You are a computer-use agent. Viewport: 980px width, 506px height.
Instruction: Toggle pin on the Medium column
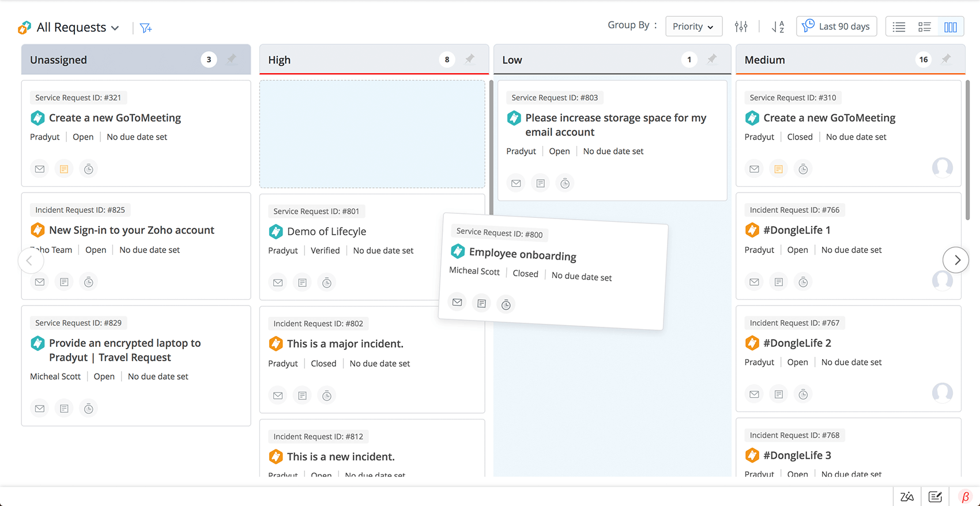(x=946, y=59)
